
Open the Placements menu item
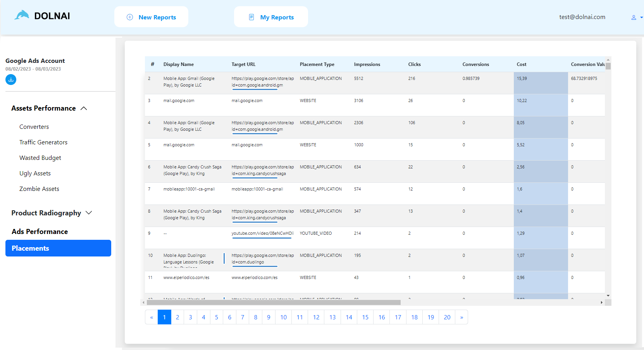(x=58, y=248)
